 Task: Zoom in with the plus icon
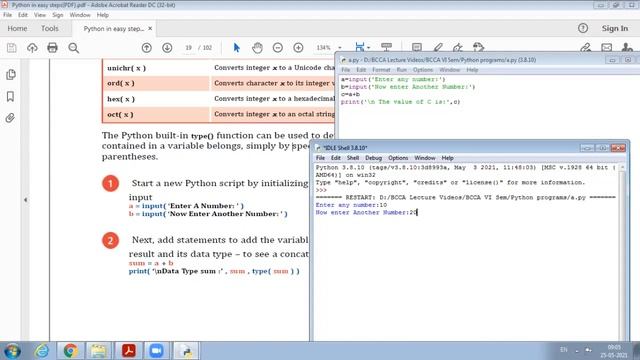point(298,48)
